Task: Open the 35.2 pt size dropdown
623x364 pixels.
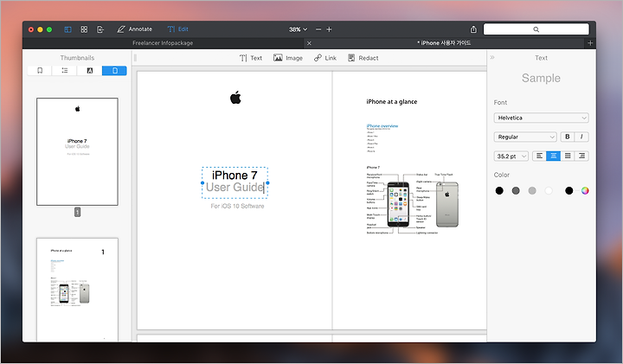Action: pos(511,156)
